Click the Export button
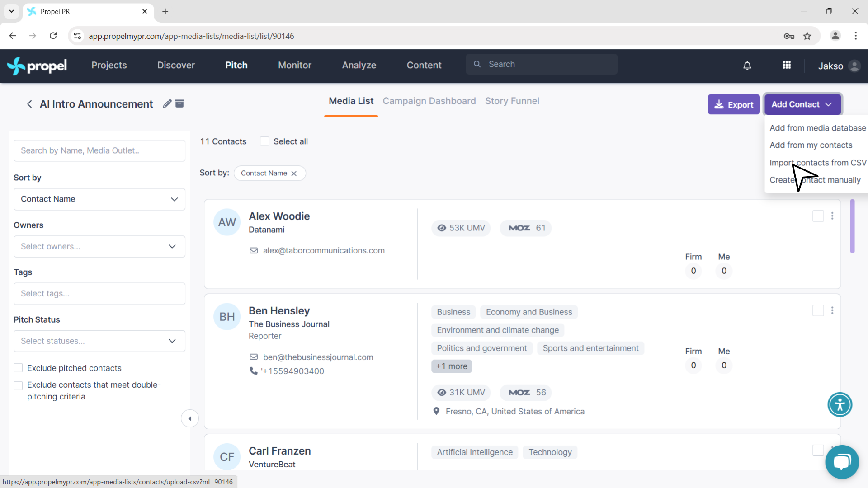The width and height of the screenshot is (868, 488). click(x=734, y=105)
